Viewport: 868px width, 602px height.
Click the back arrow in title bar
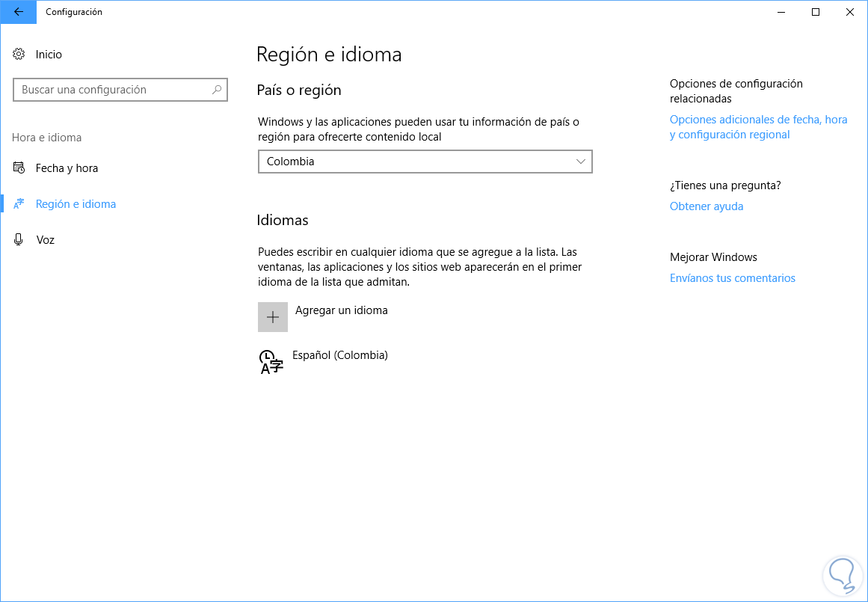(18, 12)
